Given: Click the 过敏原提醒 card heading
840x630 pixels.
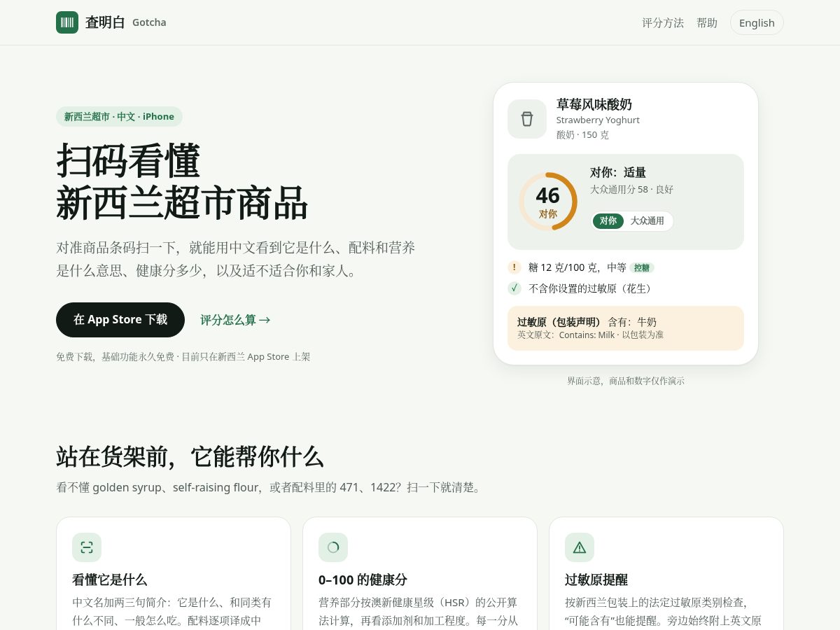Looking at the screenshot, I should (596, 580).
